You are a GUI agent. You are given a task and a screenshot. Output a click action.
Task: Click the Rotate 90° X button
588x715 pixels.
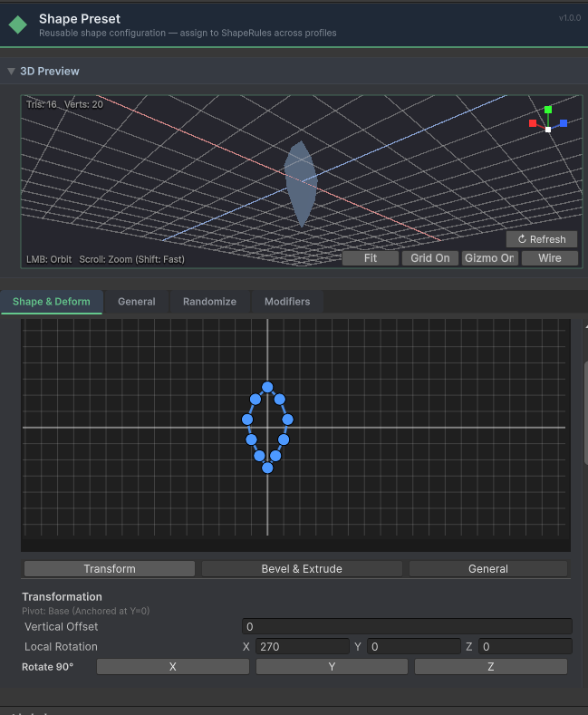coord(172,667)
